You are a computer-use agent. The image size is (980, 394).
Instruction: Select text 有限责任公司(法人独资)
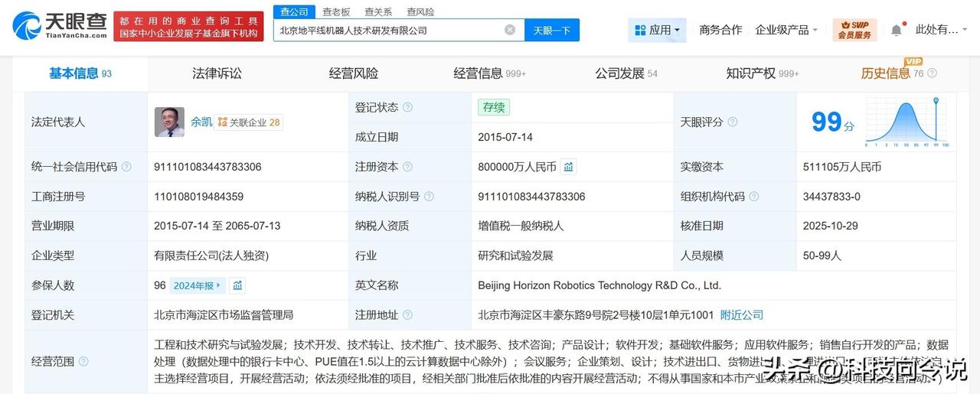211,256
